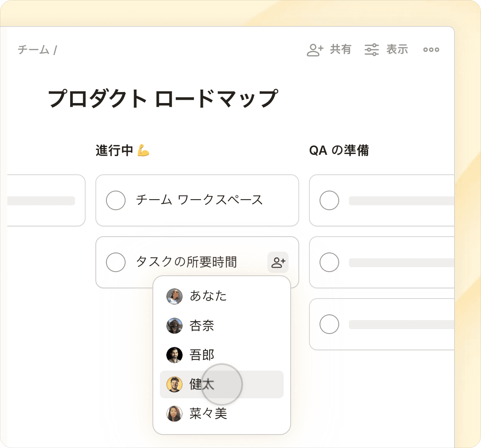Image resolution: width=481 pixels, height=448 pixels.
Task: Click the プロダクト ロードマップ page title
Action: (x=163, y=99)
